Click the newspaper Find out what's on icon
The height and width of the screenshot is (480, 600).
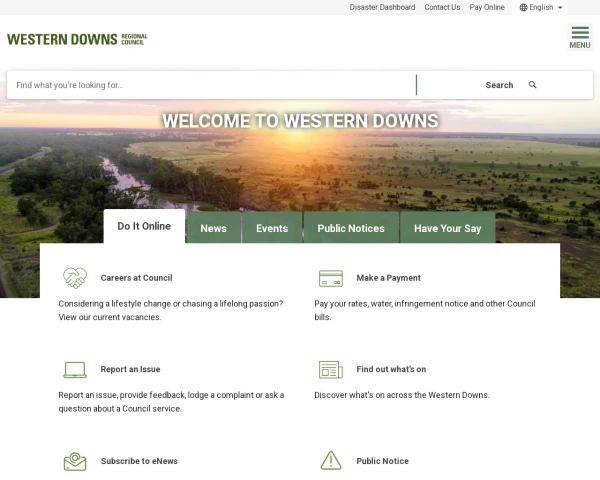pyautogui.click(x=331, y=370)
